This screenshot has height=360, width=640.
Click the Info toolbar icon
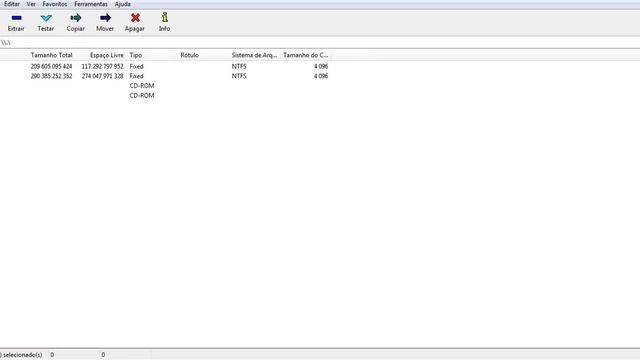click(x=164, y=18)
